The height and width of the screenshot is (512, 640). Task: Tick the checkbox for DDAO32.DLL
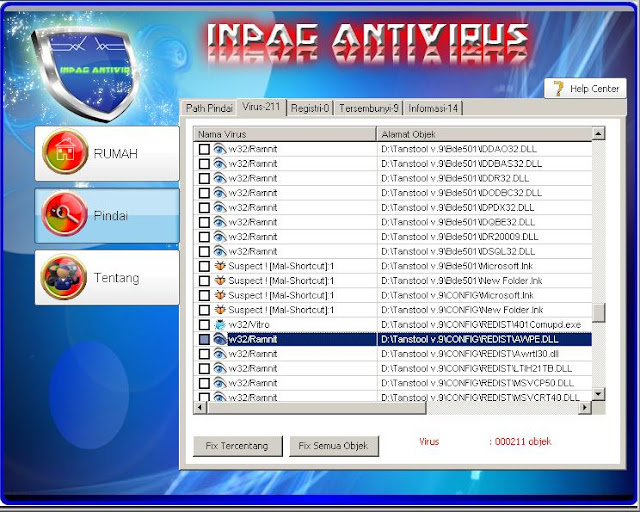pyautogui.click(x=204, y=149)
